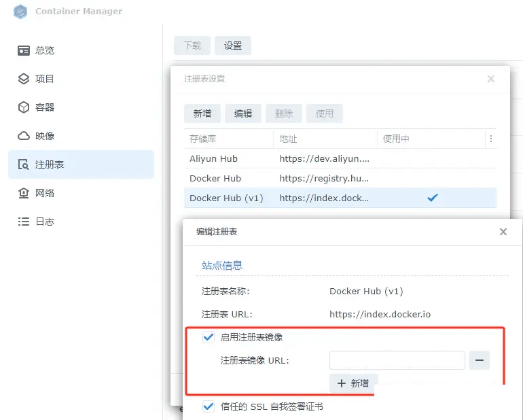Focus the 注册表镜像 URL input field
523x420 pixels.
click(397, 360)
